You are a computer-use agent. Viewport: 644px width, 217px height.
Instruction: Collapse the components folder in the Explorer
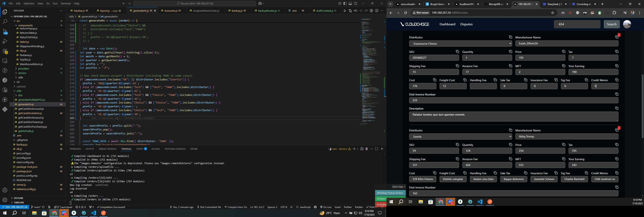25,25
